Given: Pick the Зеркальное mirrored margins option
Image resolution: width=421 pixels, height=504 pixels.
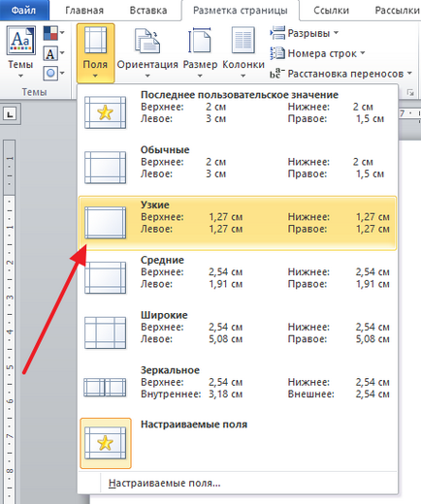Looking at the screenshot, I should (238, 388).
